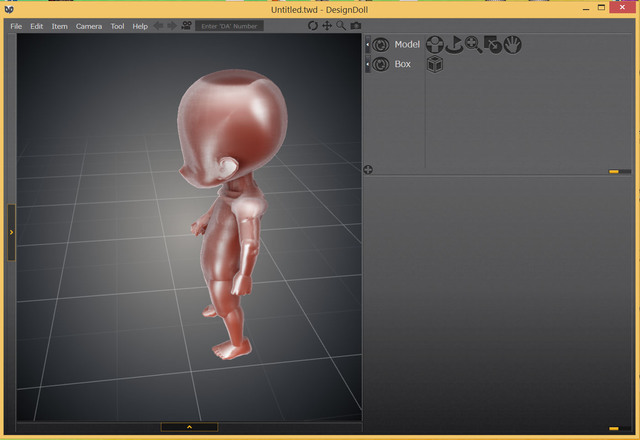The height and width of the screenshot is (440, 640).
Task: Expand the Box item arrow
Action: 368,64
